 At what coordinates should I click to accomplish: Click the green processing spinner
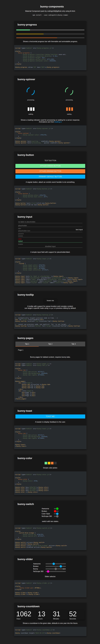point(69,91)
